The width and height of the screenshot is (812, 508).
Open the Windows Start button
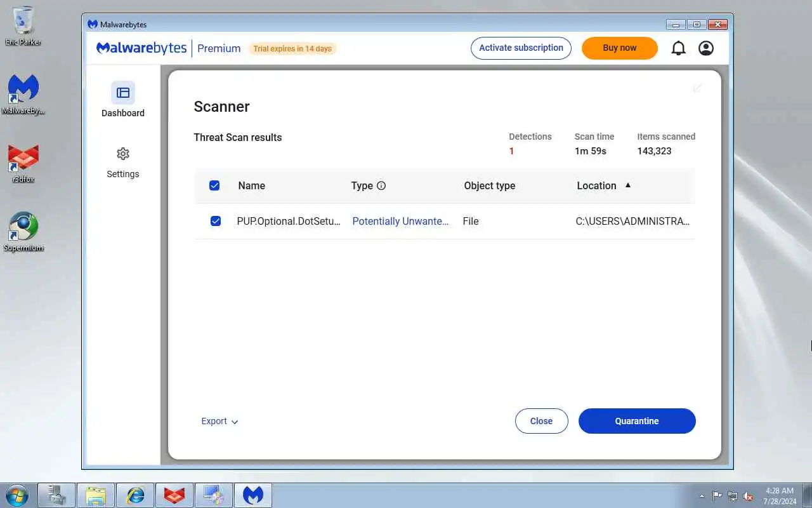coord(16,495)
